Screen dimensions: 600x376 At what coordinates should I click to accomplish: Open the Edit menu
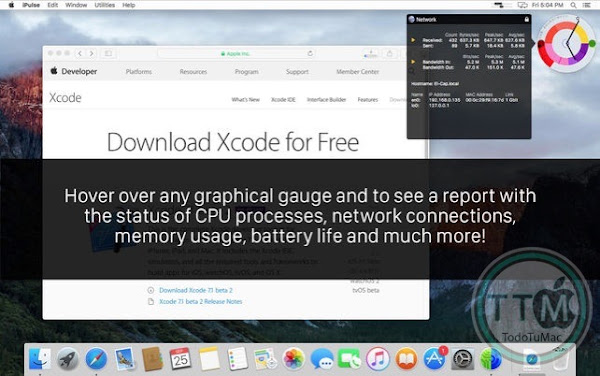point(52,5)
